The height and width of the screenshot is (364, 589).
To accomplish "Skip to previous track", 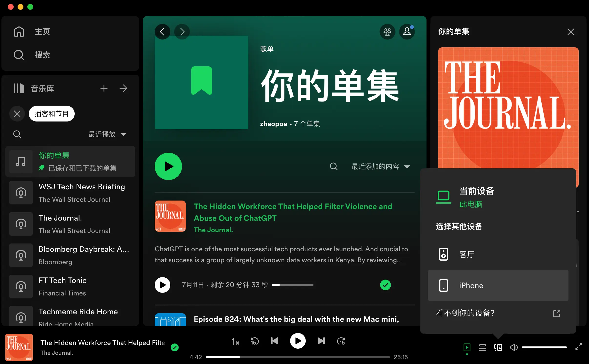I will point(274,341).
